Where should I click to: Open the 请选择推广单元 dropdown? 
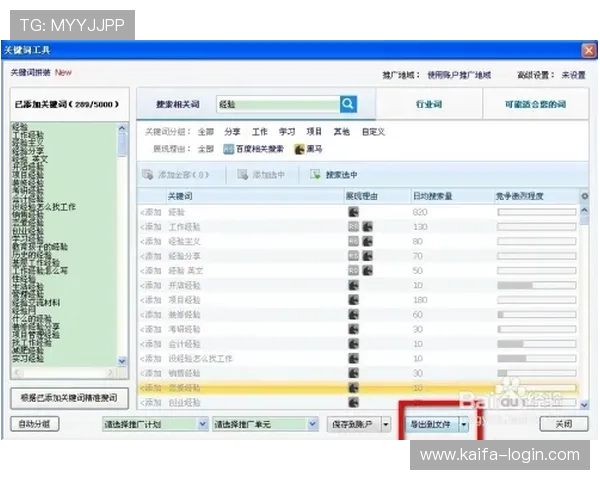pos(265,424)
